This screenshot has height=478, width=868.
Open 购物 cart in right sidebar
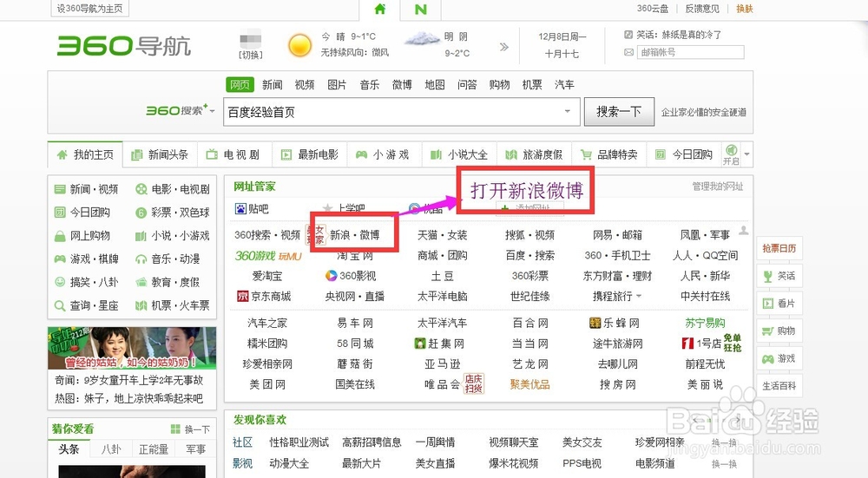(x=779, y=331)
